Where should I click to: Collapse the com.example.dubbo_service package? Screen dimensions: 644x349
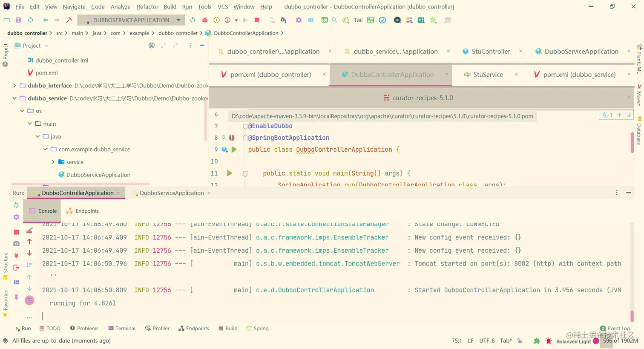[45, 150]
